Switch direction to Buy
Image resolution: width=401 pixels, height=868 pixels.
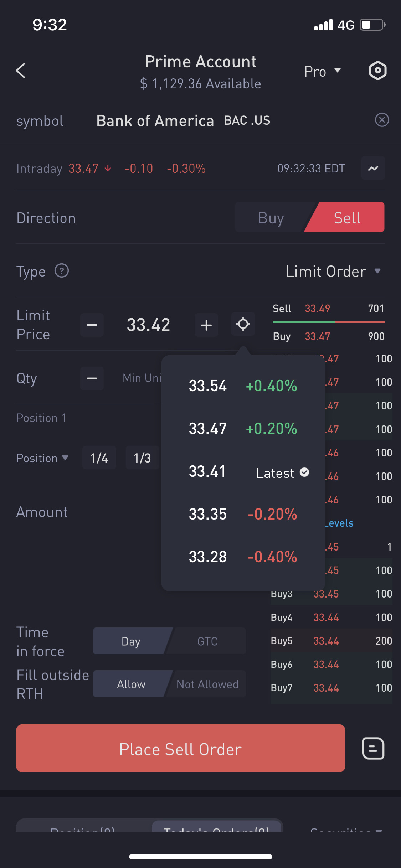[271, 218]
